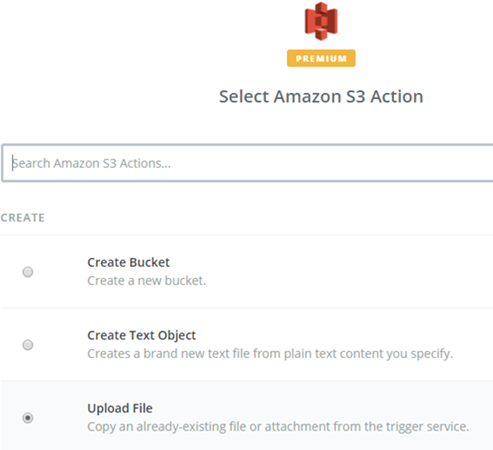Click the word 'Action' in the page heading

[397, 97]
